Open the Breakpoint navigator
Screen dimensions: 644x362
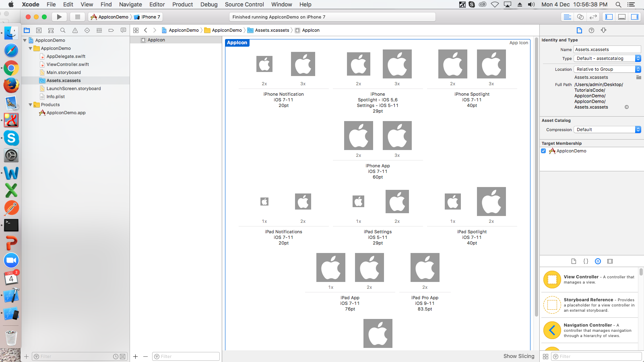(111, 30)
